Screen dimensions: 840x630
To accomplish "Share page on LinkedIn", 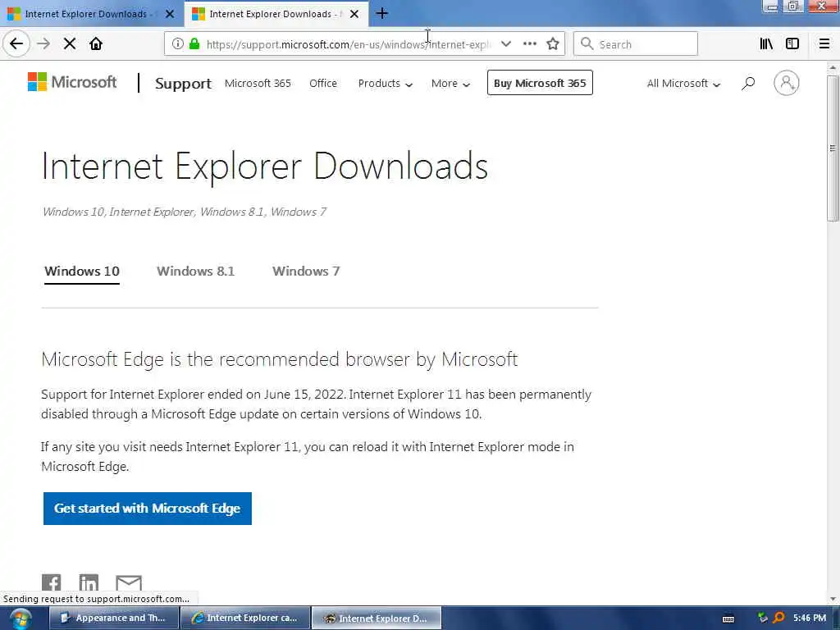I will click(x=89, y=582).
